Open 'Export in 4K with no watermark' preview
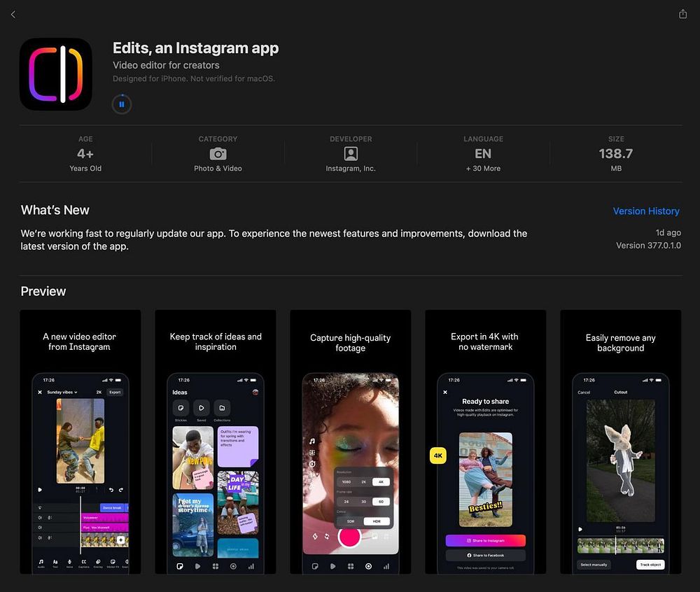The image size is (700, 592). [485, 442]
